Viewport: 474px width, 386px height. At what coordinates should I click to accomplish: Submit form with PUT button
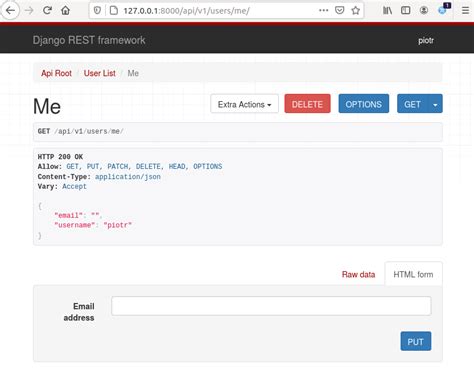pyautogui.click(x=416, y=341)
